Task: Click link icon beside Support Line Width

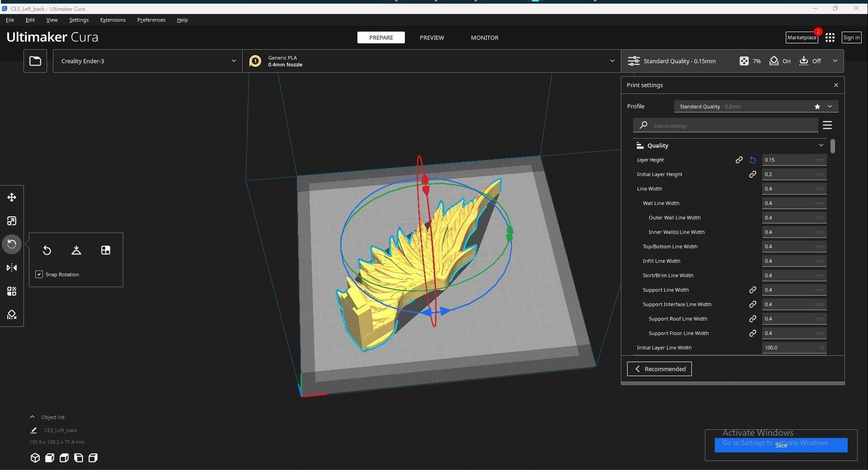Action: tap(753, 290)
